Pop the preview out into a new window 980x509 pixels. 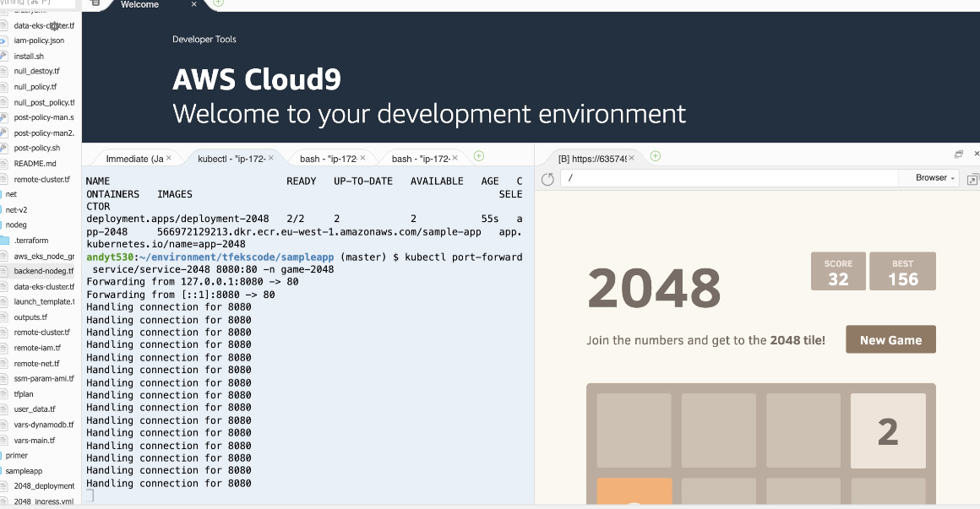point(958,154)
